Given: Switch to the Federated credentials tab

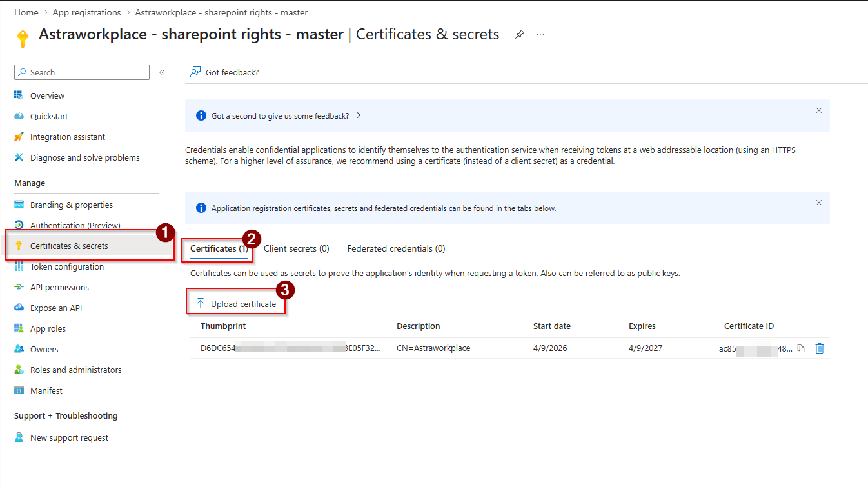Looking at the screenshot, I should tap(396, 248).
